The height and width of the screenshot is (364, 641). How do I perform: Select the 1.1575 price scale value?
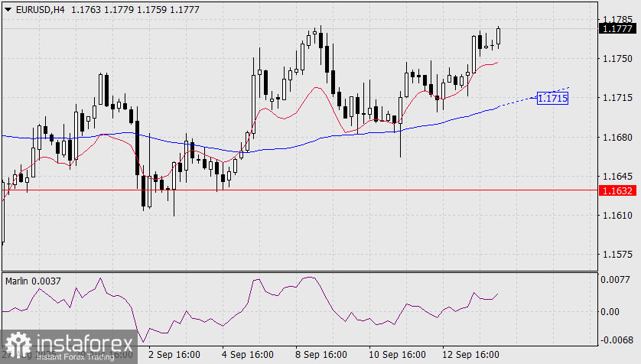coord(618,255)
